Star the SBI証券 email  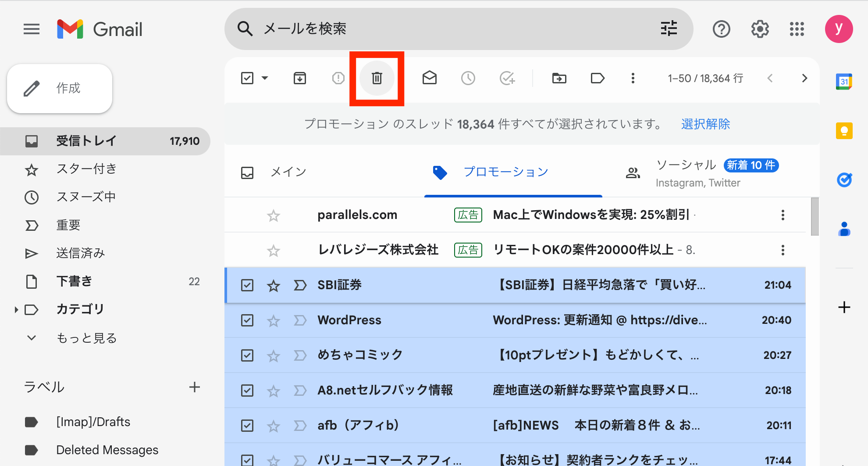[x=274, y=285]
